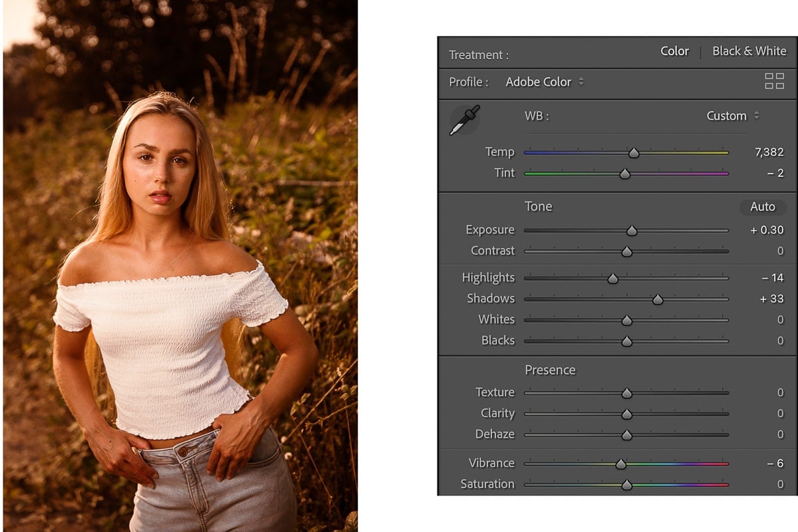Screen dimensions: 798x532
Task: Click the Presence section label
Action: [550, 370]
